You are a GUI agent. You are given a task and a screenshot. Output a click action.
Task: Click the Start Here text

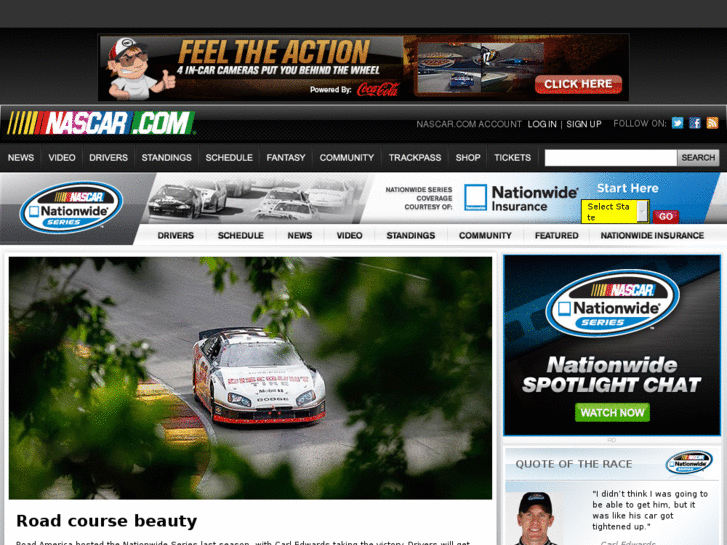tap(627, 188)
